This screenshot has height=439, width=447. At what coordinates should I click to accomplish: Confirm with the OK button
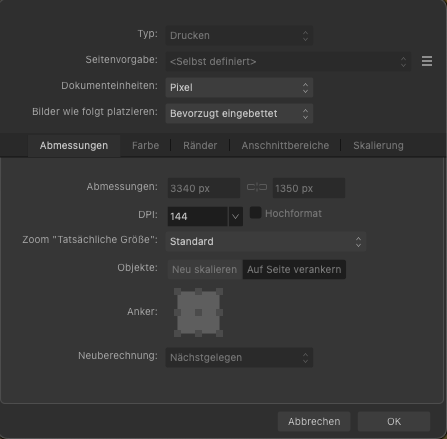[x=394, y=421]
